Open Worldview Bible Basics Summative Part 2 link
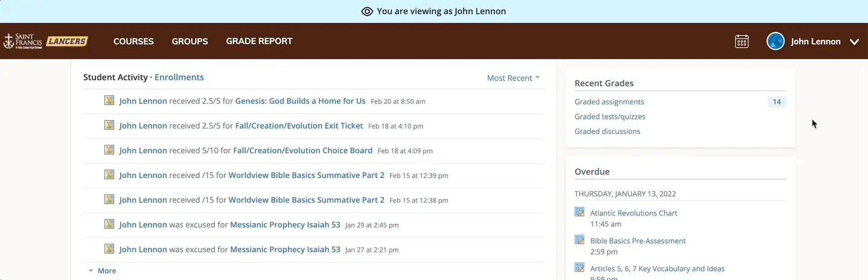Viewport: 868px width, 280px height. 306,175
